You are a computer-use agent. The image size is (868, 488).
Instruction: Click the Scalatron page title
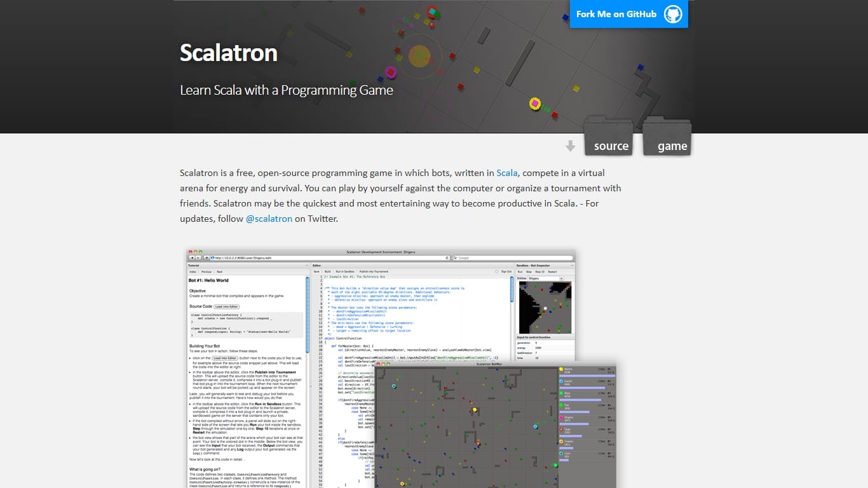[x=229, y=53]
